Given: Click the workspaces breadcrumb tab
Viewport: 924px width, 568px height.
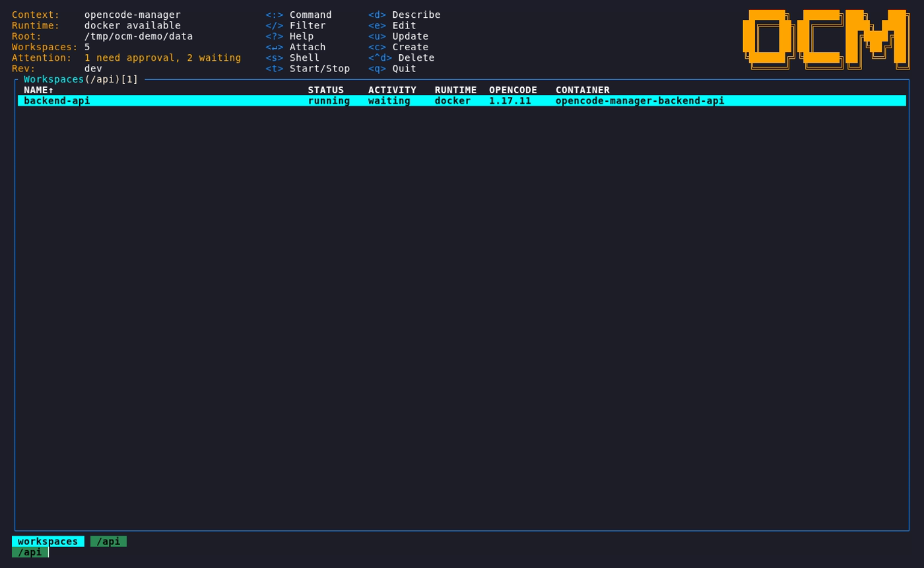Looking at the screenshot, I should 48,541.
